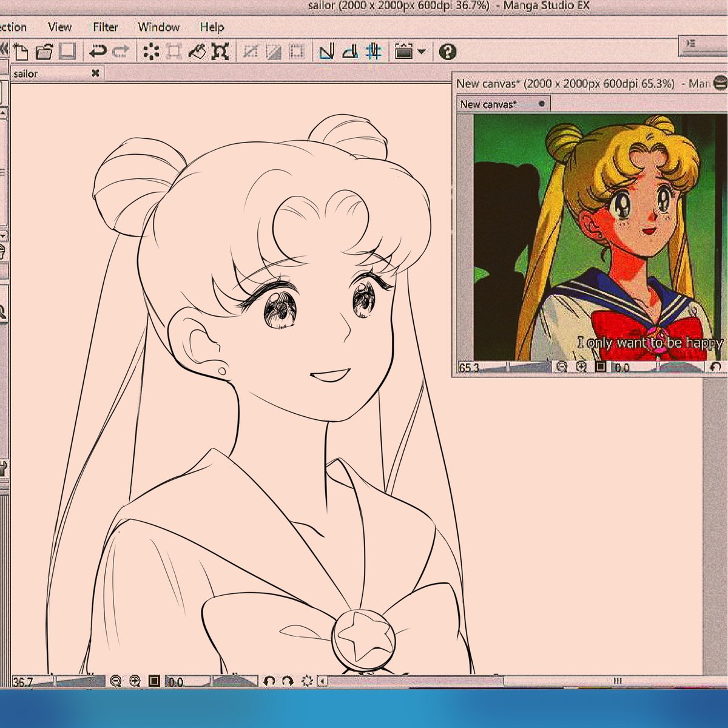
Task: Click the clapperboard-style icon in toolbar
Action: click(403, 52)
